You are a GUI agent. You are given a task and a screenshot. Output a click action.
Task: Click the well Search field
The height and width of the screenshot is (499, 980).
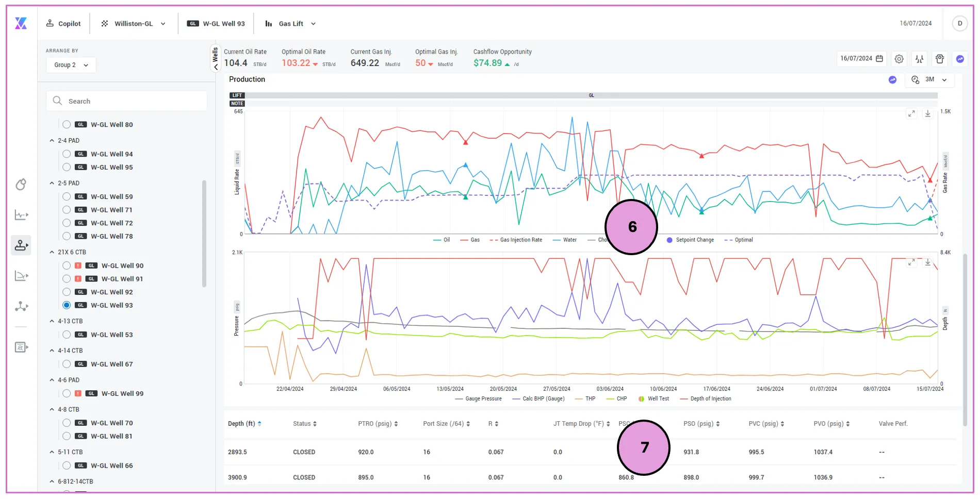127,101
